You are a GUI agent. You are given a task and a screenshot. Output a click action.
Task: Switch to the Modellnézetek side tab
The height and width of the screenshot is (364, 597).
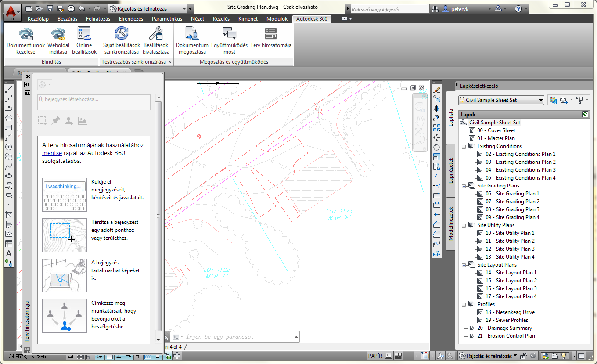451,224
